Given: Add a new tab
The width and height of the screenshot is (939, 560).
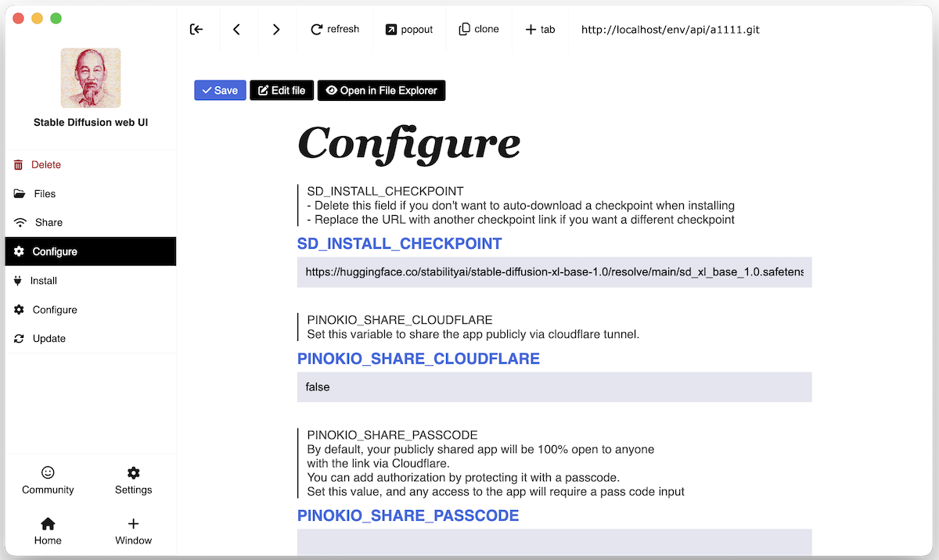Looking at the screenshot, I should pyautogui.click(x=540, y=30).
